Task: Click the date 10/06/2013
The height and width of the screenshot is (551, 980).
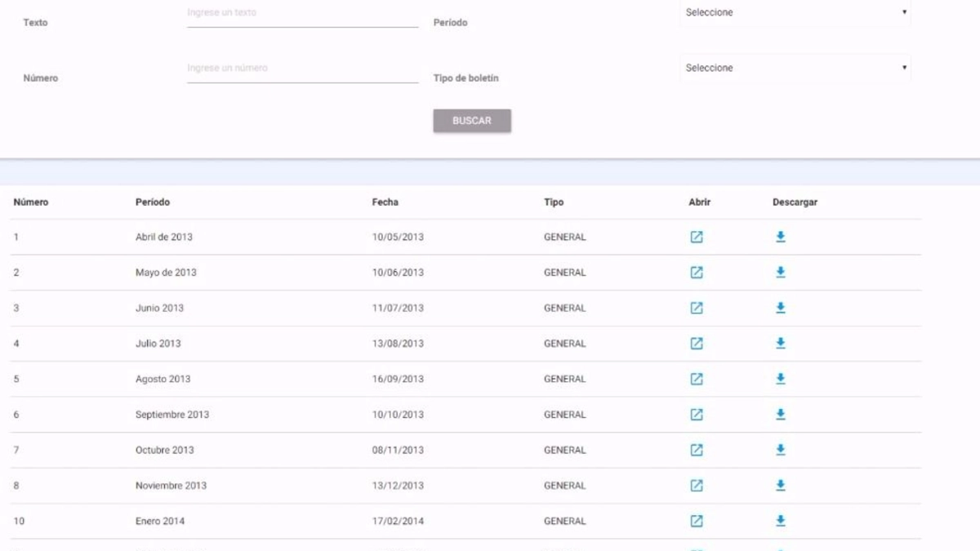Action: click(398, 273)
